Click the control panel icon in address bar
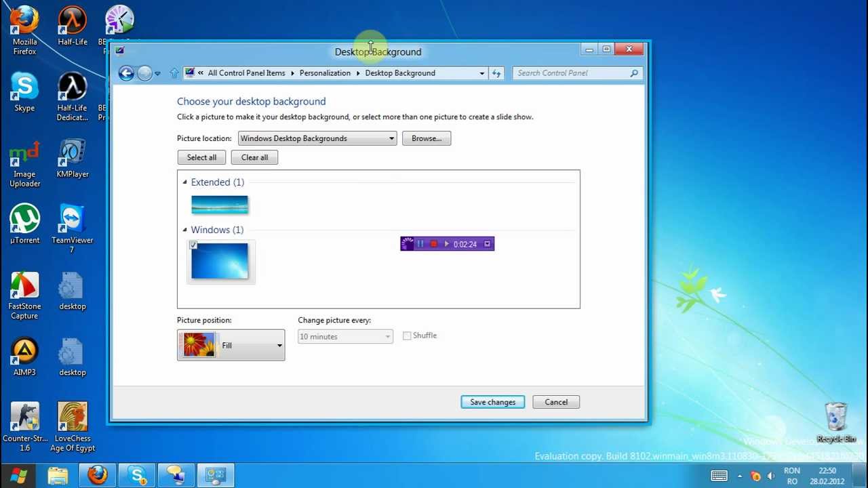 click(190, 73)
